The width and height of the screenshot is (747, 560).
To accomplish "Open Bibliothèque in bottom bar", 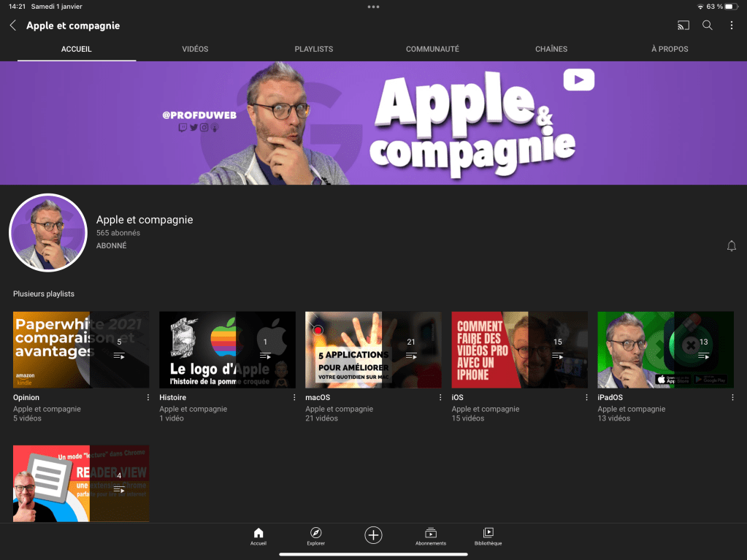I will click(x=489, y=537).
